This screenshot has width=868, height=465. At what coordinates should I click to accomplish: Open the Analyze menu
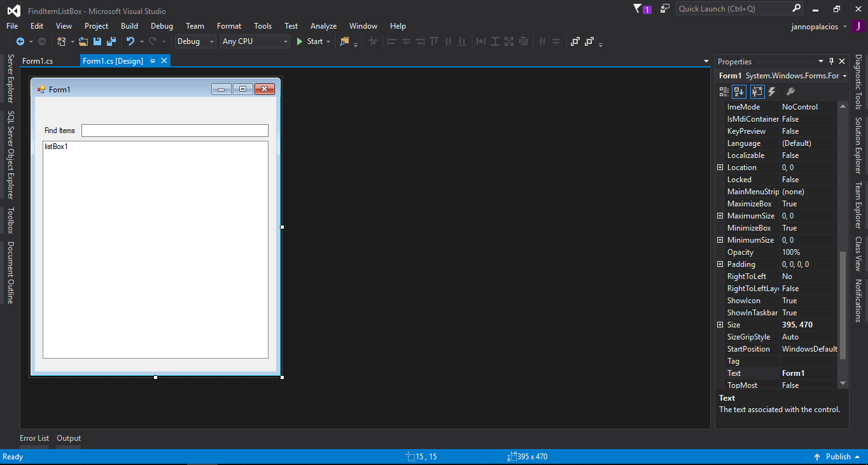(x=323, y=26)
